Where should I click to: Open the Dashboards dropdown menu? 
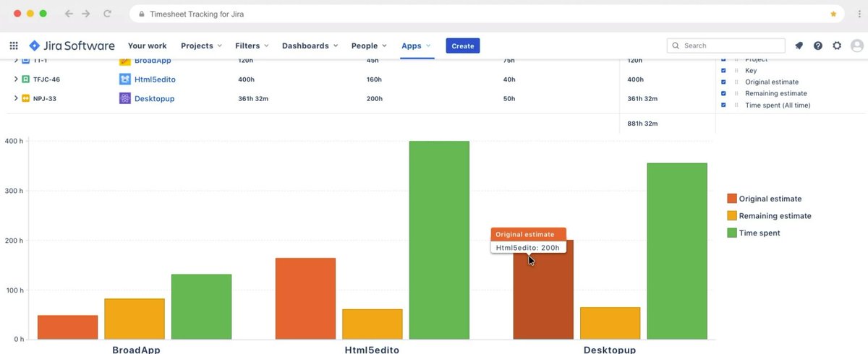(310, 46)
